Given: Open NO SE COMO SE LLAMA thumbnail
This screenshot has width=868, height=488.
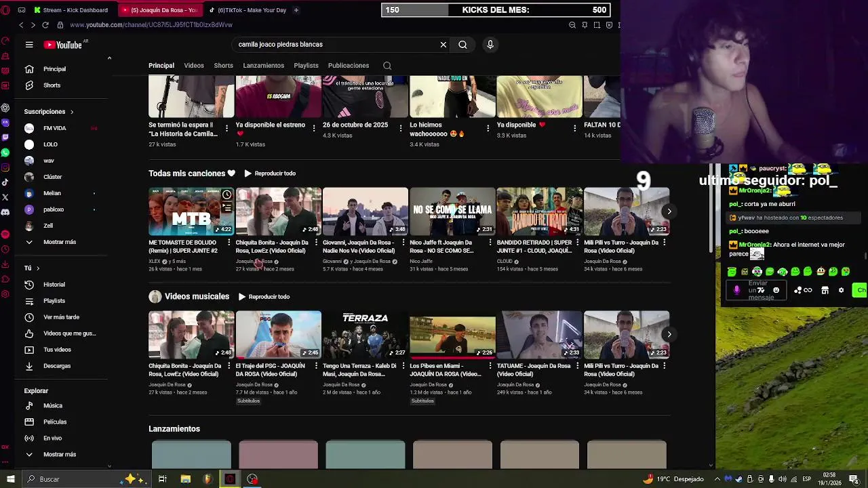Looking at the screenshot, I should 452,211.
